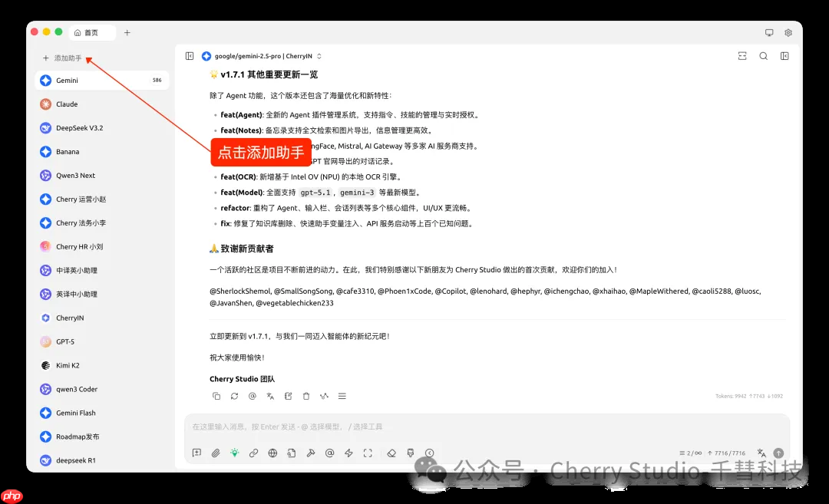Enable web search with the globe icon
This screenshot has height=504, width=829.
point(272,453)
